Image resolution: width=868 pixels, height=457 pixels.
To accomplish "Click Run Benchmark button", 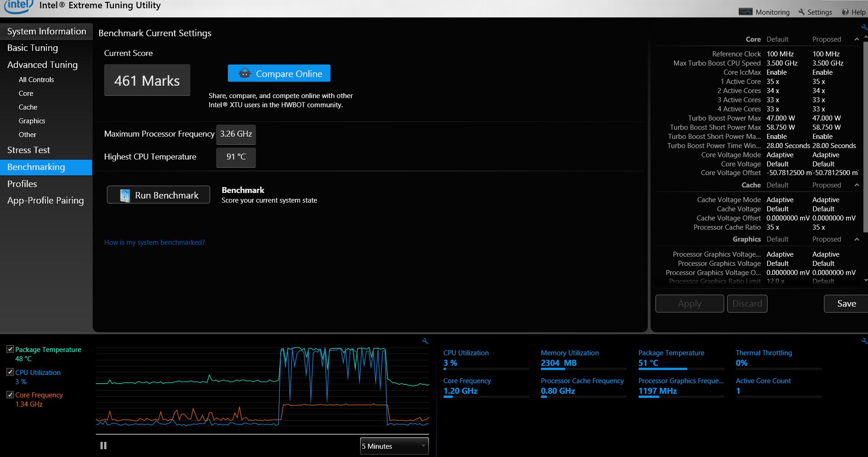I will coord(158,195).
